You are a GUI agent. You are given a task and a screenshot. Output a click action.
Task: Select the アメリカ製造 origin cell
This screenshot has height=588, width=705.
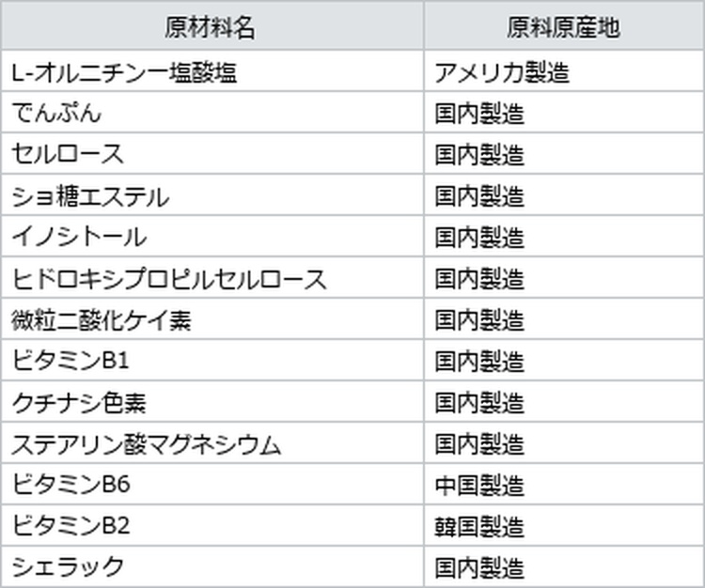(x=564, y=71)
